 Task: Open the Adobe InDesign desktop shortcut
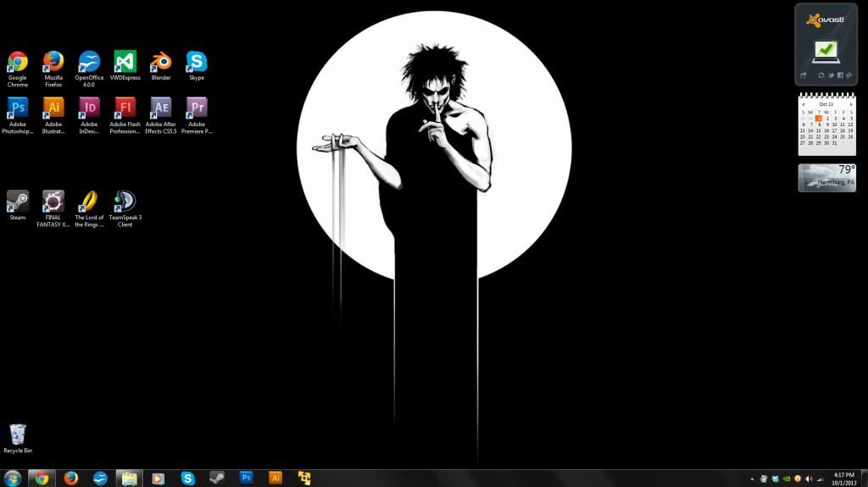[x=89, y=115]
